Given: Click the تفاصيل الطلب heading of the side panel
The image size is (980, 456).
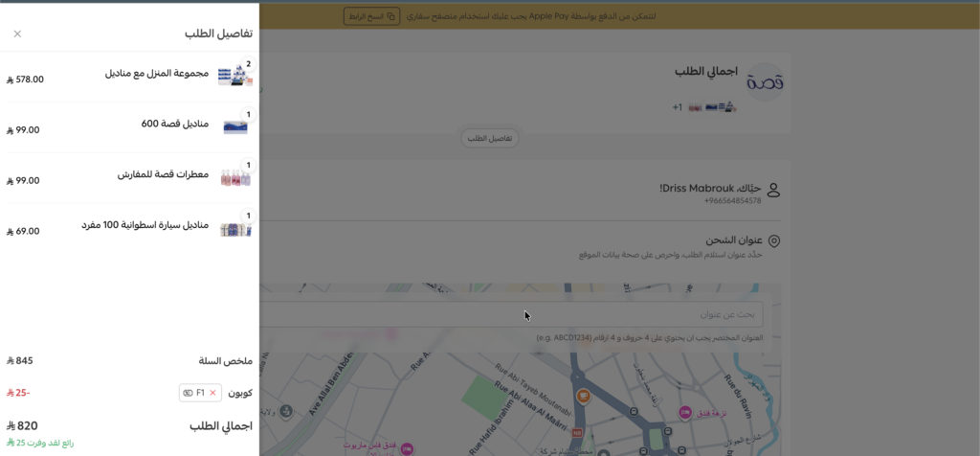Looking at the screenshot, I should click(218, 34).
